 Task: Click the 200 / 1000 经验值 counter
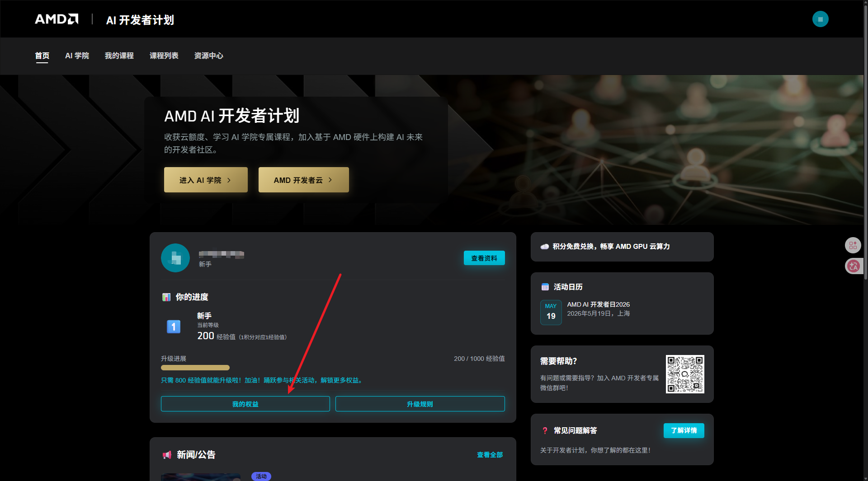tap(479, 358)
